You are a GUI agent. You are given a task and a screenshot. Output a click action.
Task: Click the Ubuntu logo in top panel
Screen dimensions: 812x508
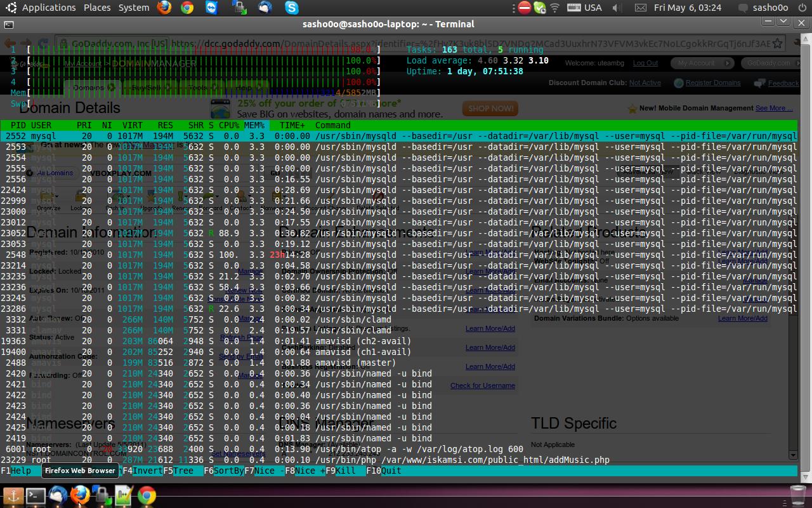click(11, 8)
